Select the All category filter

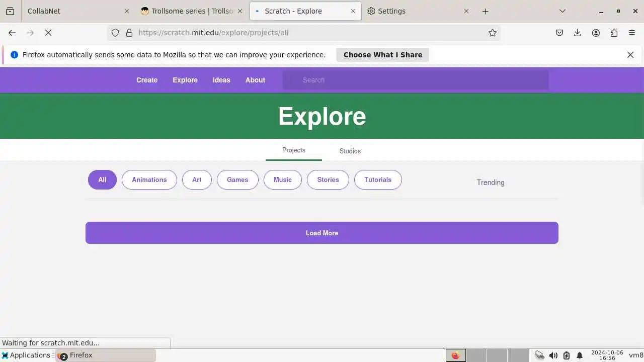tap(102, 179)
